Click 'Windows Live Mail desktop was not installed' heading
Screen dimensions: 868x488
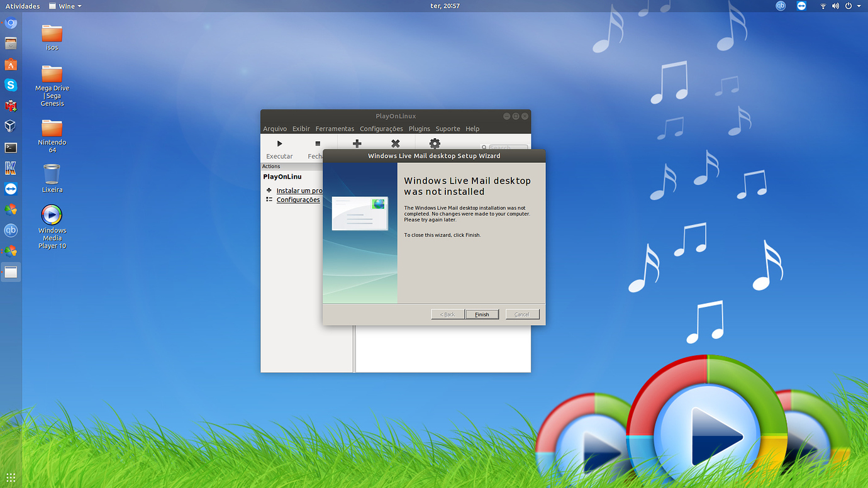(x=467, y=186)
